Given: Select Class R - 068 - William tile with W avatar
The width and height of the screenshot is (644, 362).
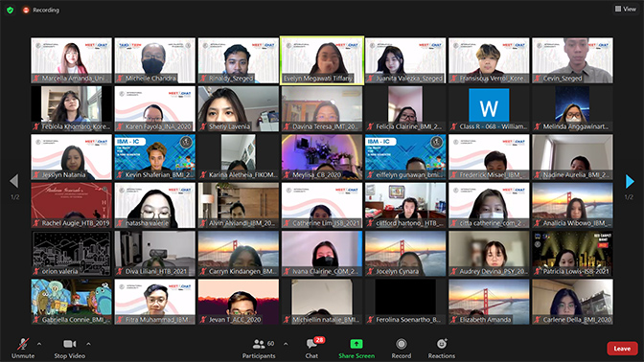Looking at the screenshot, I should (489, 109).
